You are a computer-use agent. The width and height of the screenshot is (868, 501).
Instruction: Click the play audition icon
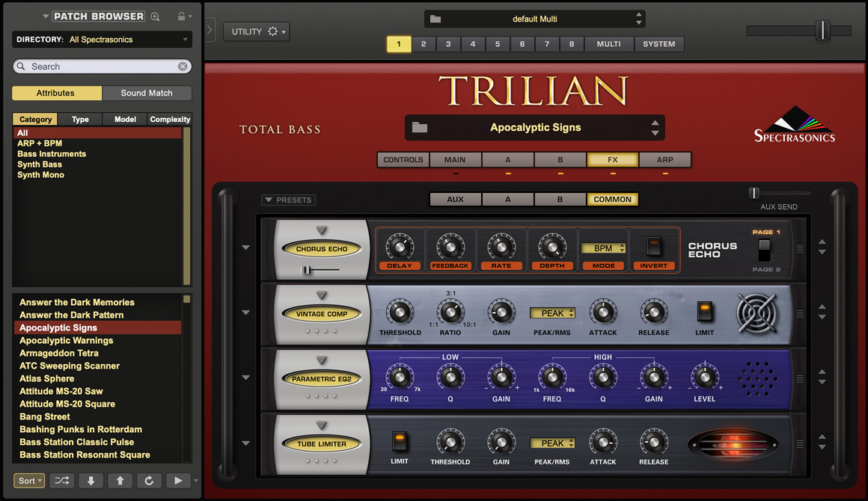pyautogui.click(x=178, y=481)
